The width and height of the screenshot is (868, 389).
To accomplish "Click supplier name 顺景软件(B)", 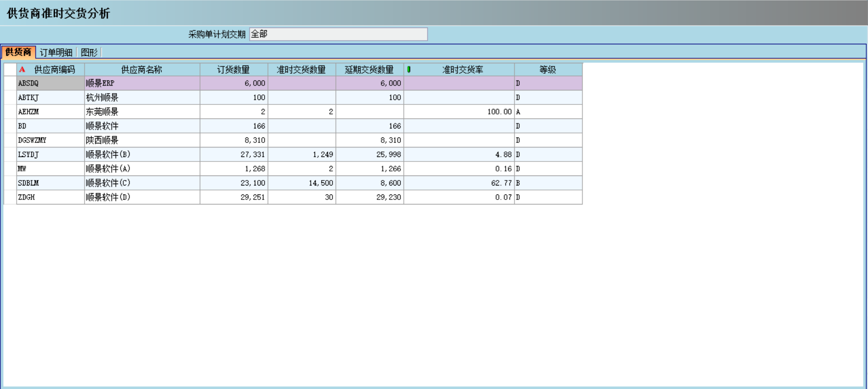I will click(x=142, y=155).
